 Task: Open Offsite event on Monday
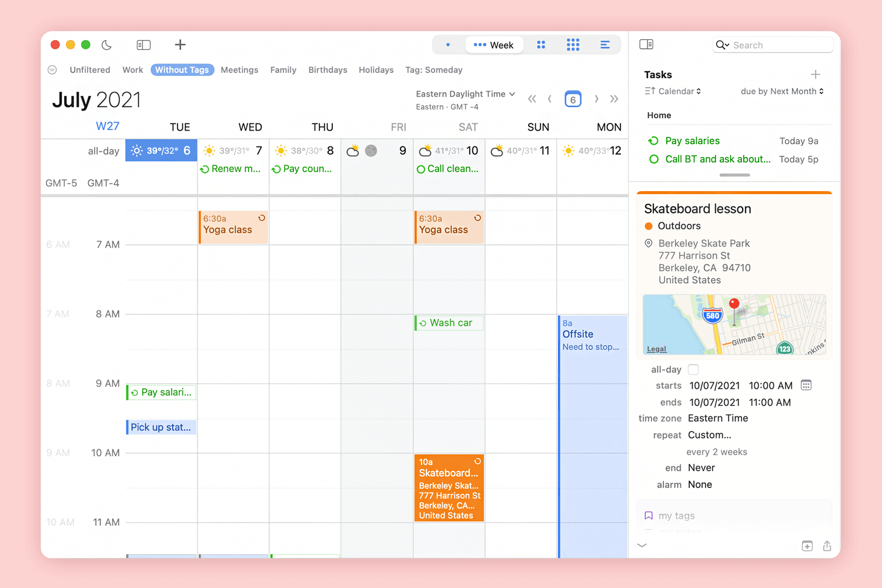pos(593,436)
